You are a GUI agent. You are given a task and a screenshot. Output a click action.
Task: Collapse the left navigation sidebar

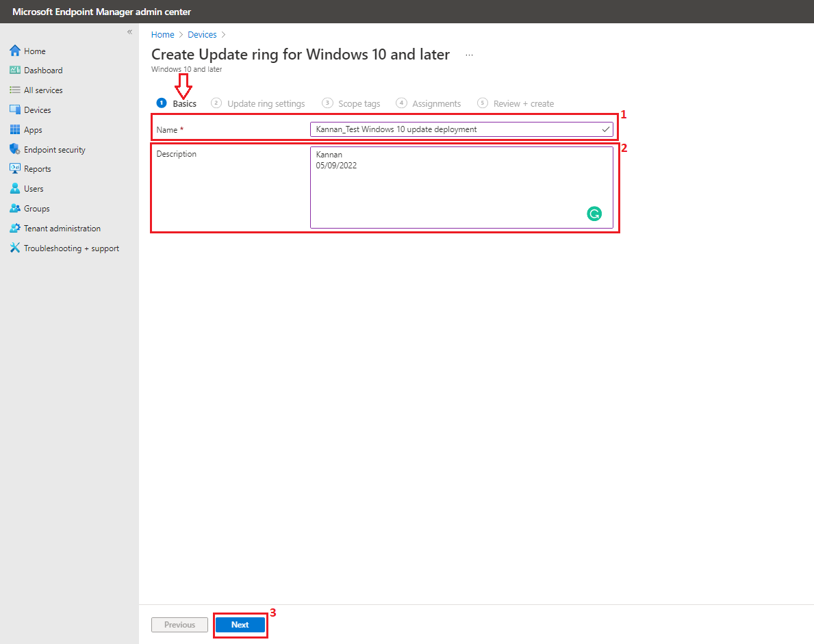tap(129, 32)
